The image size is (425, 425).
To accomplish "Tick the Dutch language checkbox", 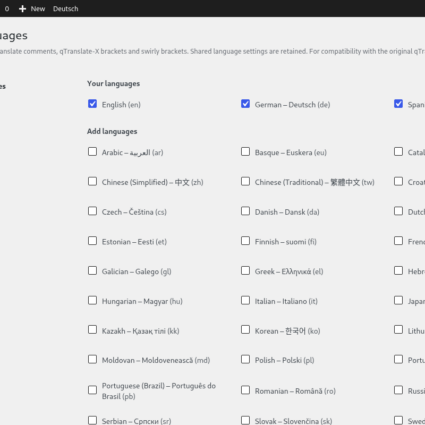I will 398,211.
